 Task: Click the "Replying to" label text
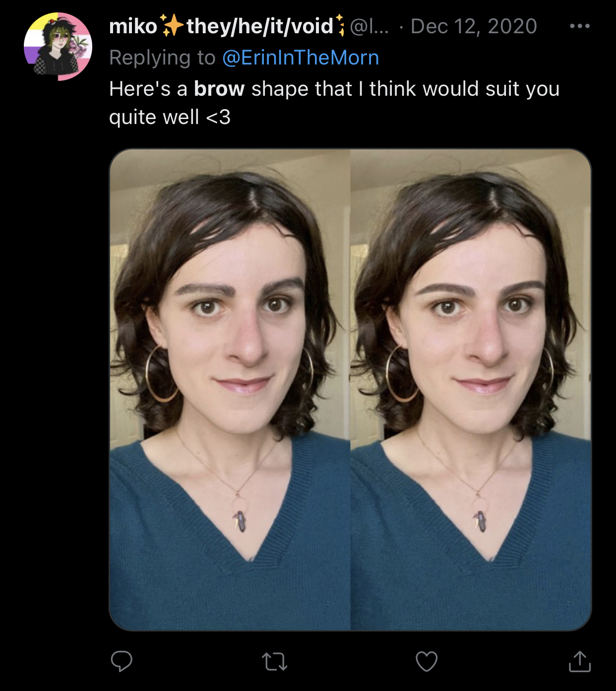[162, 58]
